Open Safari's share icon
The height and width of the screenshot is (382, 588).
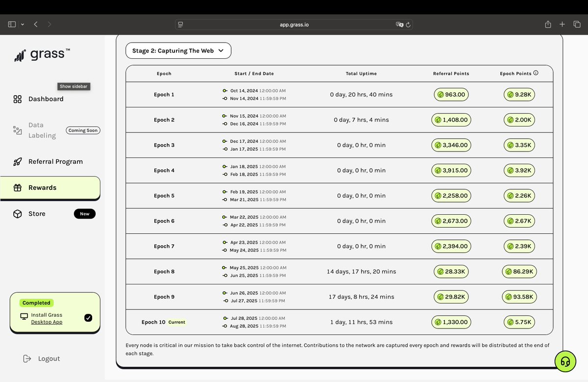coord(548,24)
